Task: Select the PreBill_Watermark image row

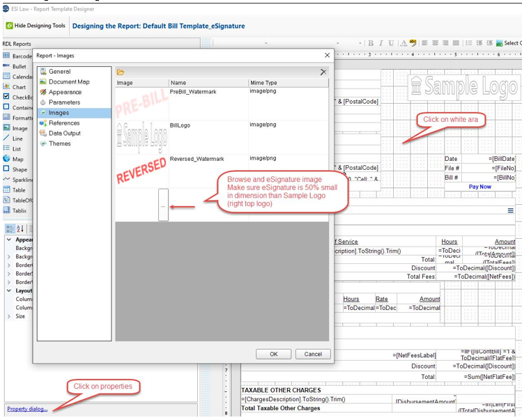Action: 222,104
